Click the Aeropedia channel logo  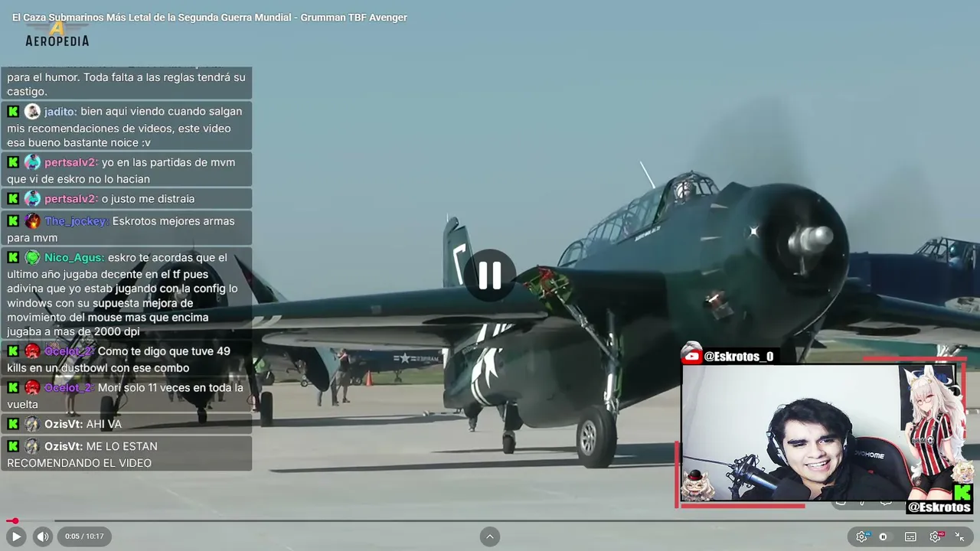pos(57,34)
